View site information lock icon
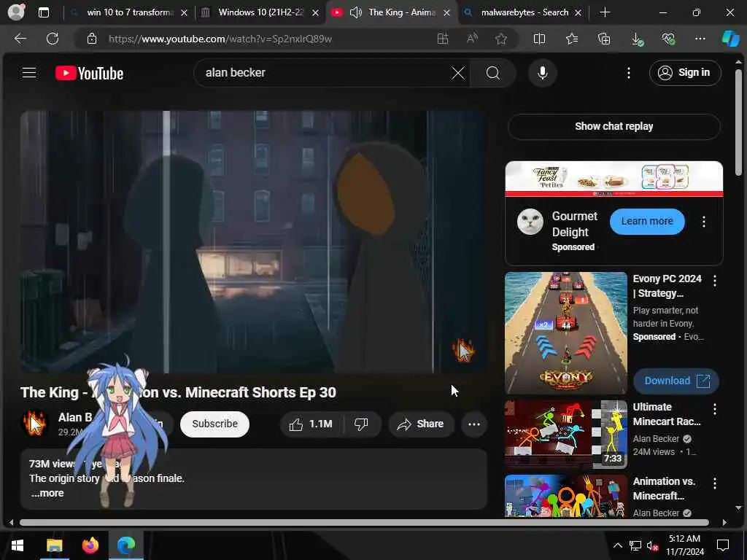747x560 pixels. [92, 39]
